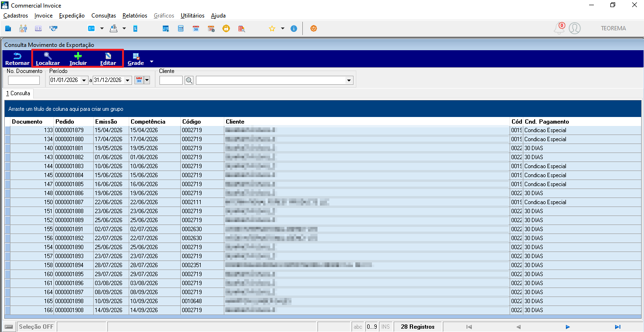Click the orange padlock toolbar icon
The image size is (644, 332).
pyautogui.click(x=226, y=28)
